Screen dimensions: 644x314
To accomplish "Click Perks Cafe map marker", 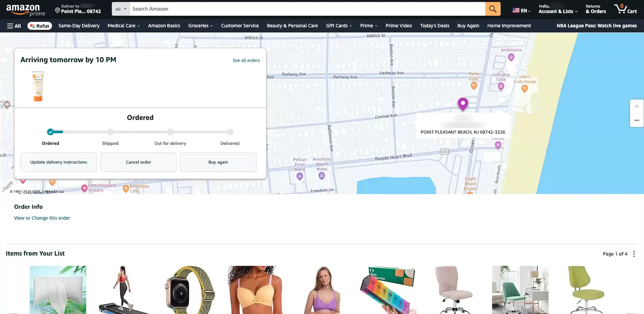I will point(474,86).
